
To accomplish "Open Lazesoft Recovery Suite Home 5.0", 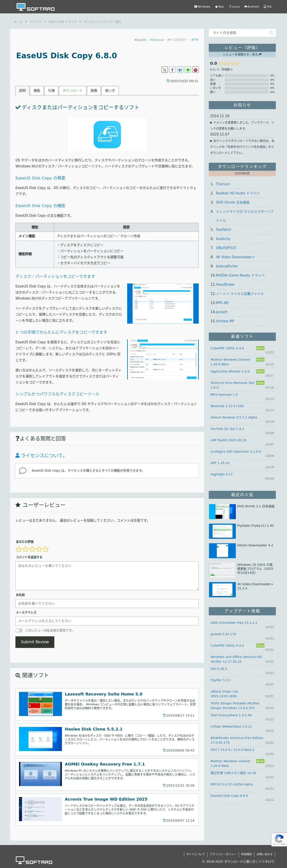I will pyautogui.click(x=104, y=694).
